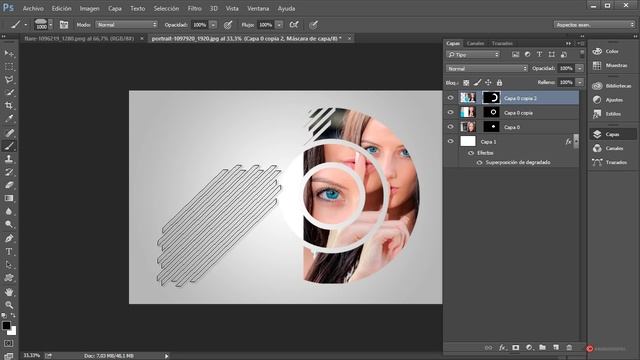Open the Relleno dropdown arrow
Viewport: 640px width, 360px height.
pyautogui.click(x=579, y=82)
